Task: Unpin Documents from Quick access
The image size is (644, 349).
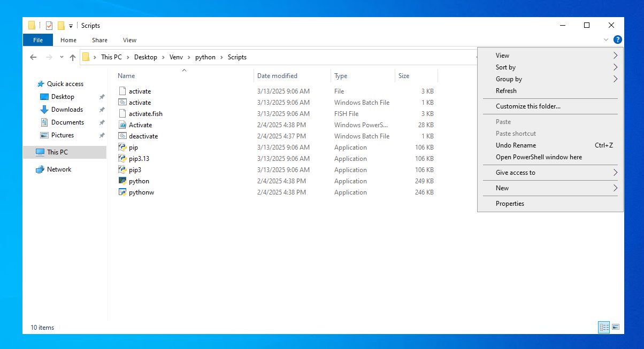Action: click(101, 122)
